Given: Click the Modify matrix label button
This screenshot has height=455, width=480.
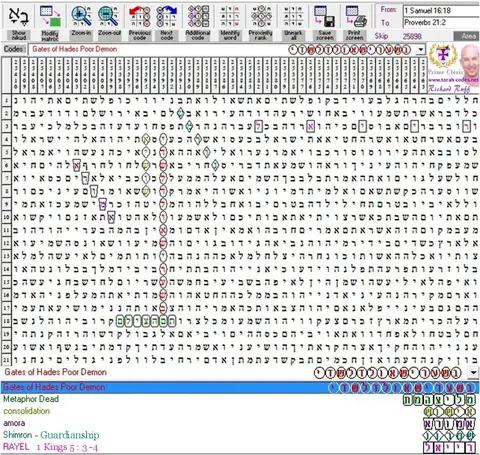Looking at the screenshot, I should point(50,35).
